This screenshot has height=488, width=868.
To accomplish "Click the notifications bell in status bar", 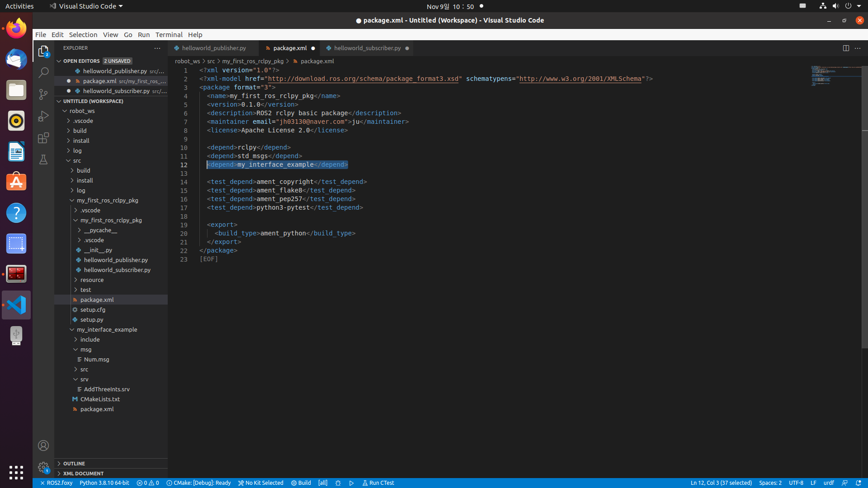I will coord(858,483).
